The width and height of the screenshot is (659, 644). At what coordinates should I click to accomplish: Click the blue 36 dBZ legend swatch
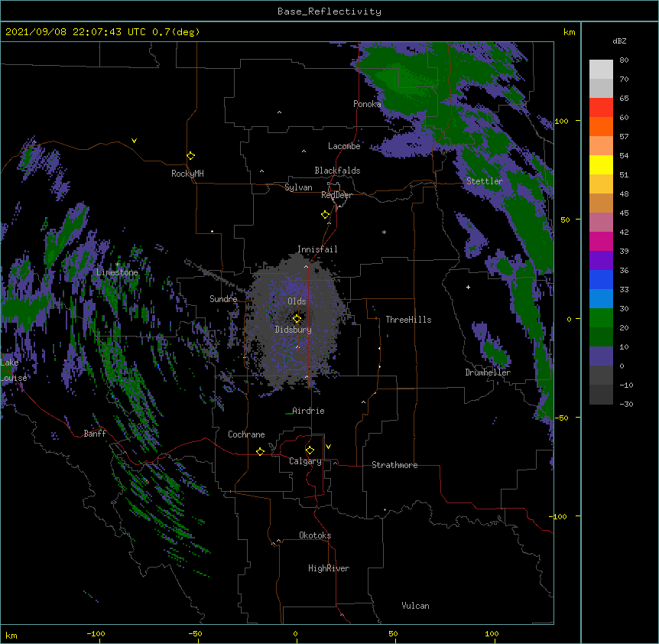point(601,279)
